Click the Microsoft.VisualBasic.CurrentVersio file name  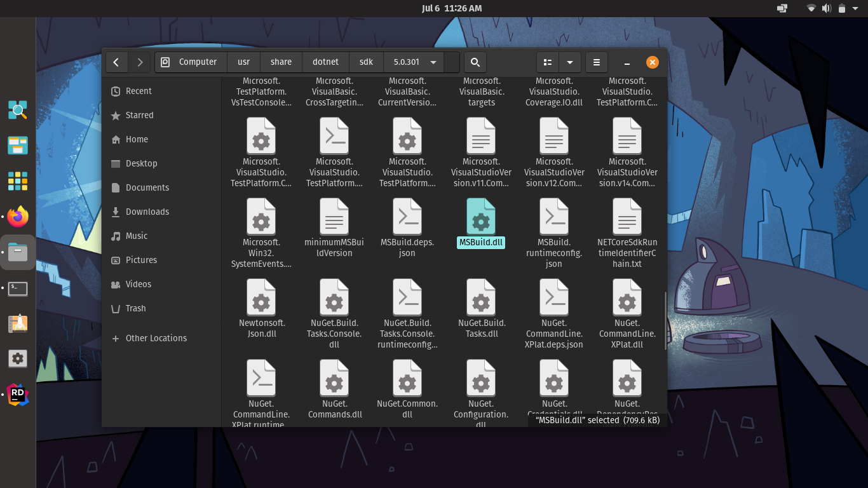coord(407,91)
